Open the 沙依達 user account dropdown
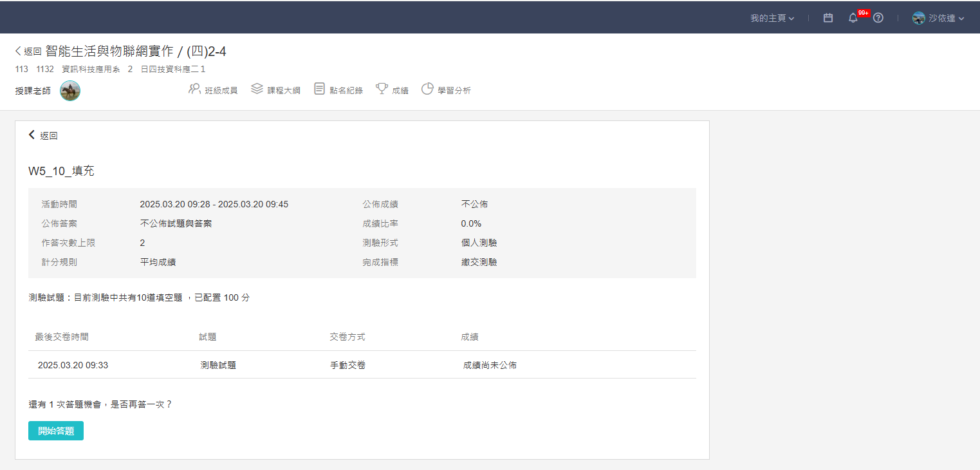 click(946, 18)
